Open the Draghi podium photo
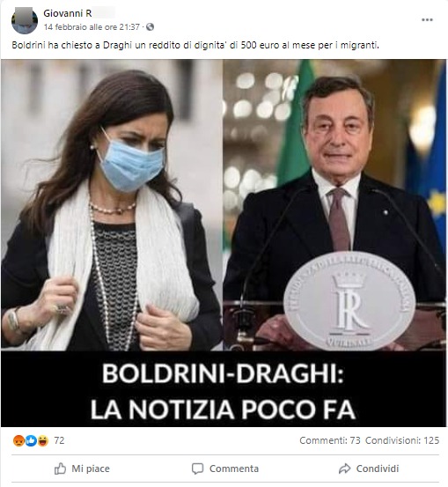448x487 pixels. [x=334, y=205]
